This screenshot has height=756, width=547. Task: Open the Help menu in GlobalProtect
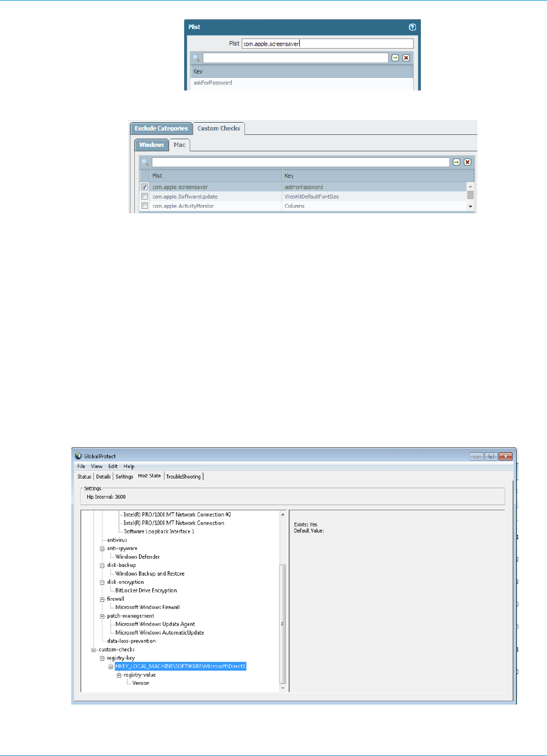(x=129, y=467)
